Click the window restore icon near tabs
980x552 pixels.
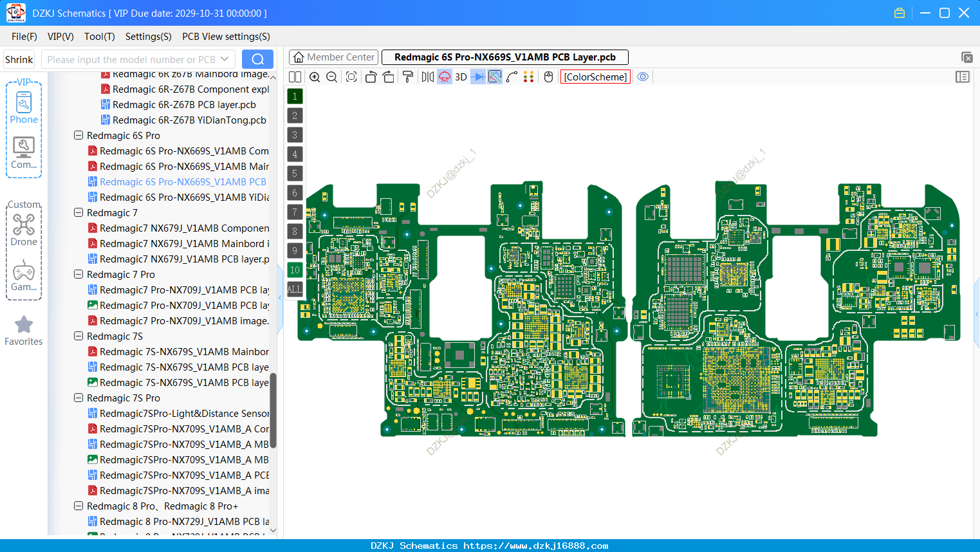pyautogui.click(x=966, y=57)
